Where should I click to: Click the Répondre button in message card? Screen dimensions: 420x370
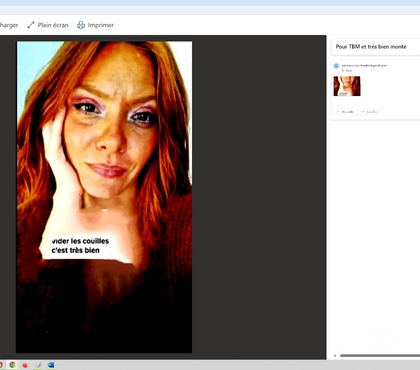tap(345, 112)
